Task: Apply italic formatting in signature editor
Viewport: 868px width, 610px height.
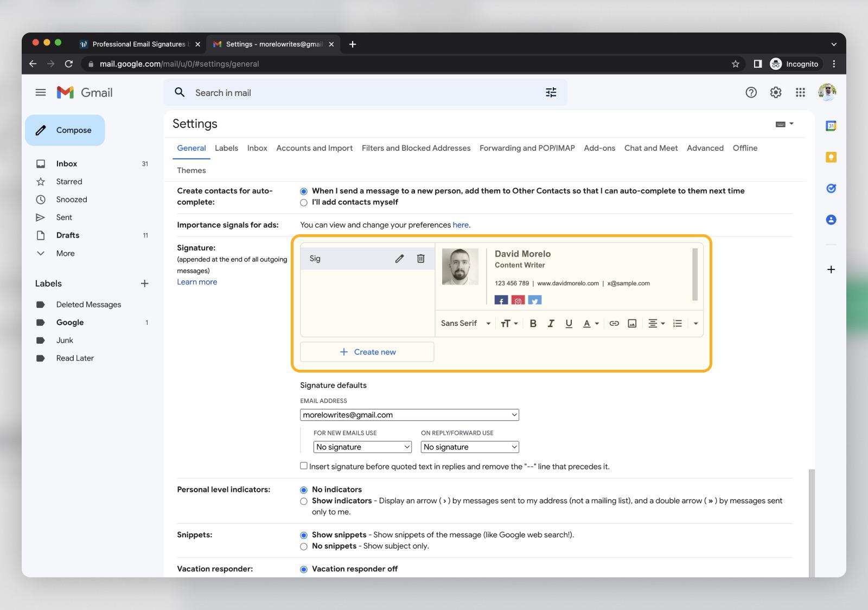Action: click(551, 323)
